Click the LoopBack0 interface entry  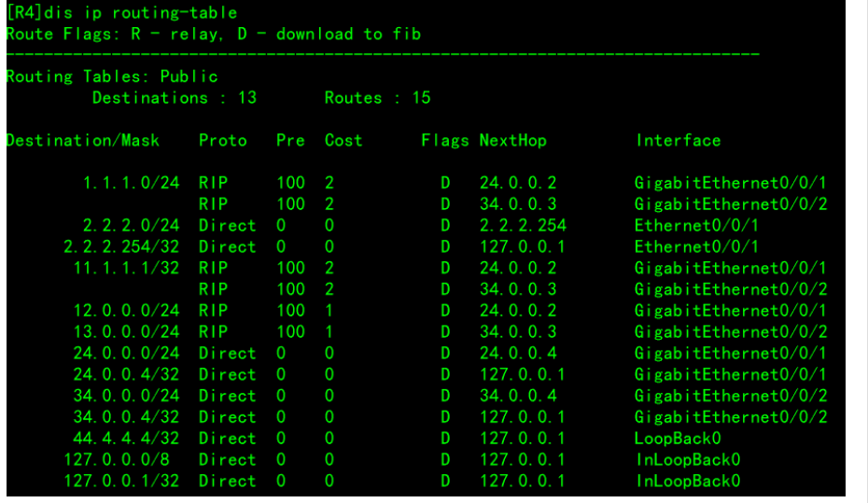[x=678, y=439]
